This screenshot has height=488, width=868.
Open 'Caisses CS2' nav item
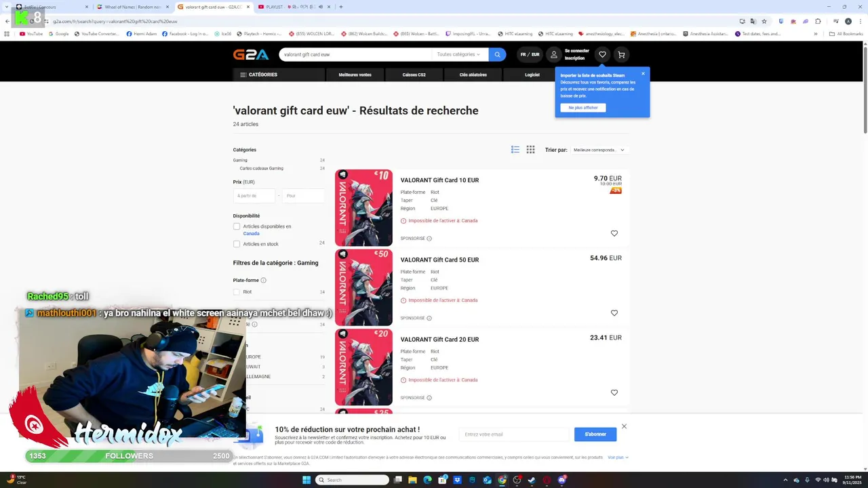(x=414, y=75)
